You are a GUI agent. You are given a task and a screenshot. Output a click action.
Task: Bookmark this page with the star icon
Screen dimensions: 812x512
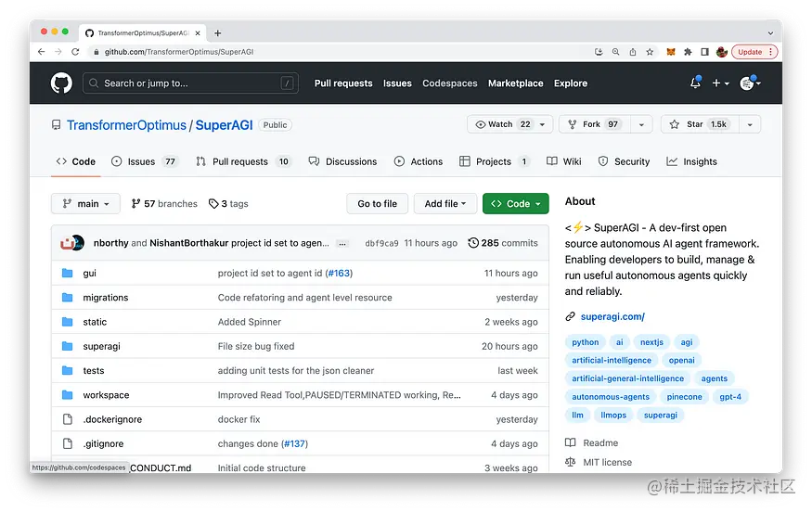pos(650,52)
